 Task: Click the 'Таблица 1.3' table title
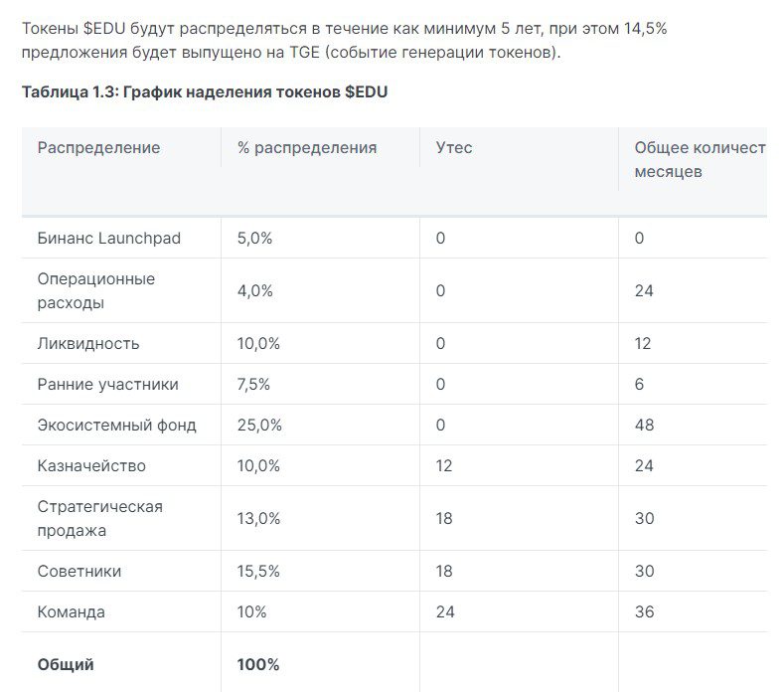pos(205,92)
